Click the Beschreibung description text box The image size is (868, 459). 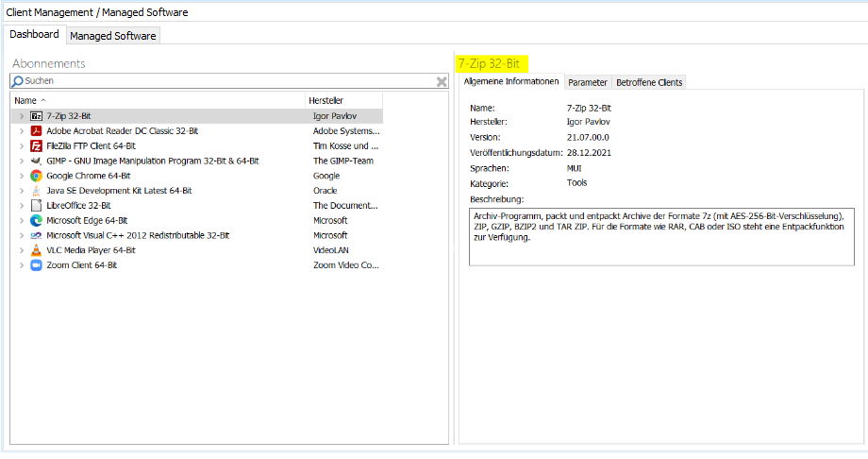[660, 236]
